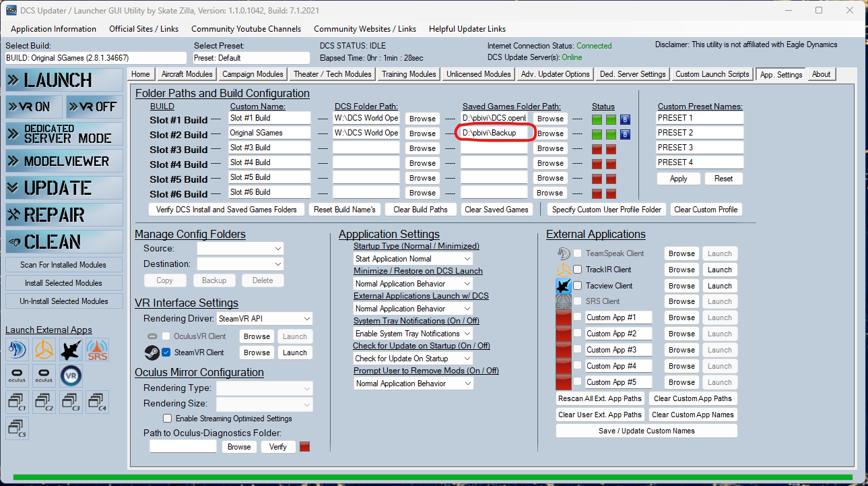The height and width of the screenshot is (486, 868).
Task: Switch to the Aircraft Modules tab
Action: [x=187, y=74]
